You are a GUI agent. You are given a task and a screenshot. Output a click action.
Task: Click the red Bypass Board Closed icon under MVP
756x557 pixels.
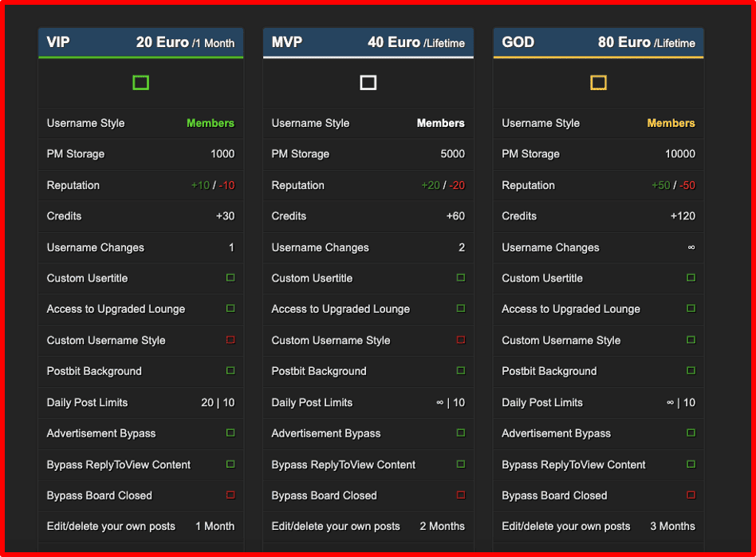pos(461,495)
